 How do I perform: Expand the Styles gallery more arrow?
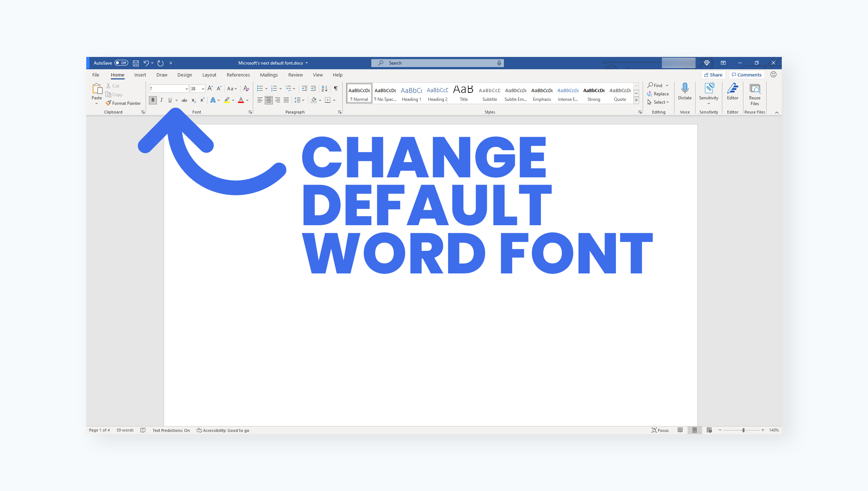636,100
